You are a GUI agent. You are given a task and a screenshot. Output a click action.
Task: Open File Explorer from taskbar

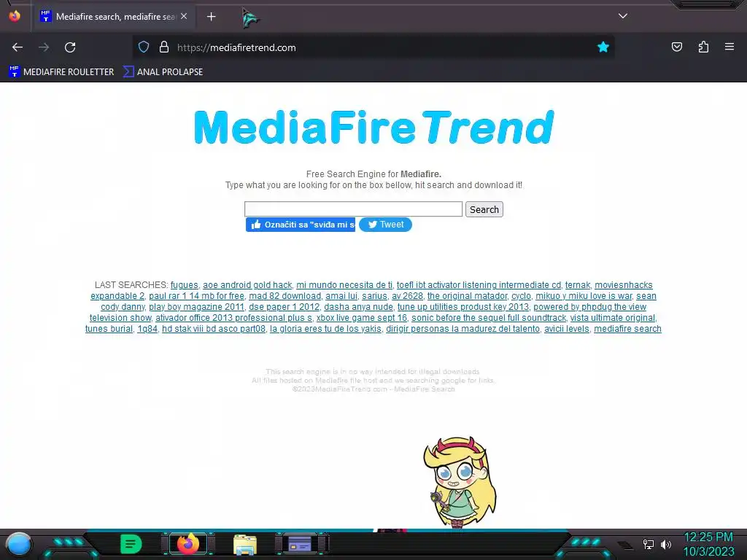pos(245,544)
